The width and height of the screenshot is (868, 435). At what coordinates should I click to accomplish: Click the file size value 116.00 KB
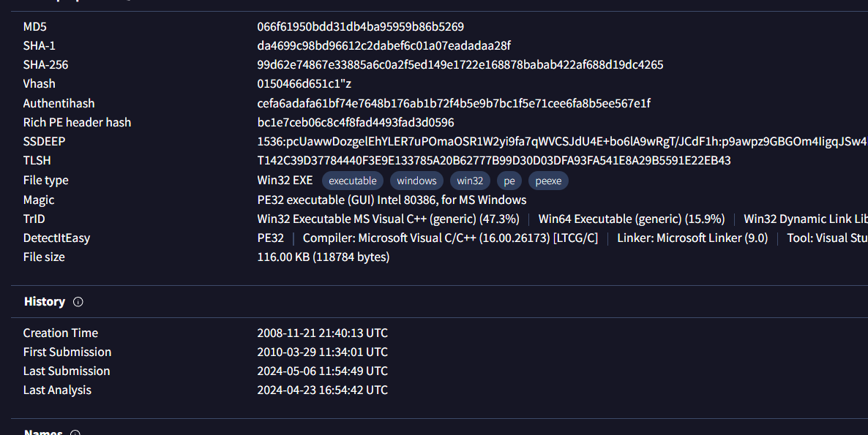click(323, 257)
